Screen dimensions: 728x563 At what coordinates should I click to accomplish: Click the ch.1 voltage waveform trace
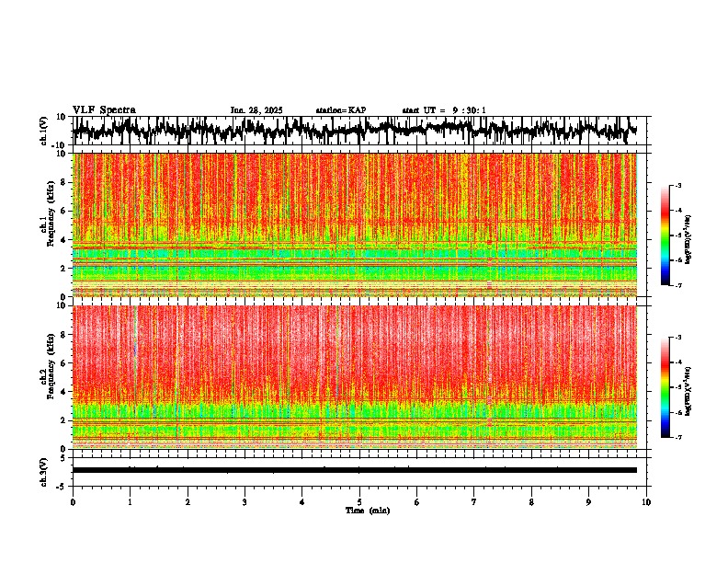(354, 130)
